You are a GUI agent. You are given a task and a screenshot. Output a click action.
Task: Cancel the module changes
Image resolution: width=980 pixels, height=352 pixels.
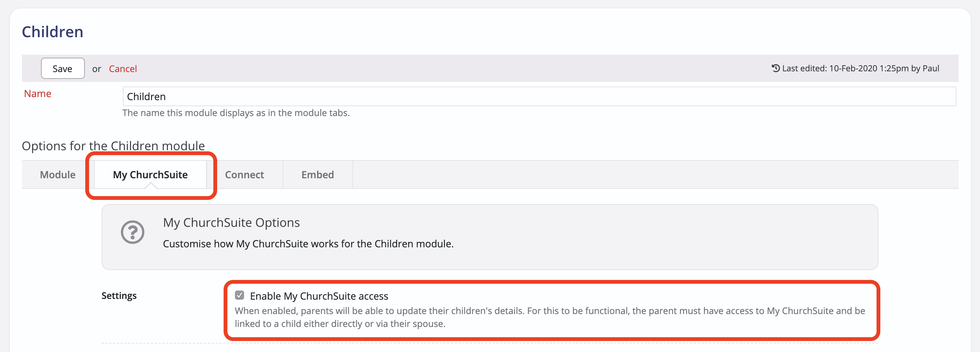[x=123, y=68]
